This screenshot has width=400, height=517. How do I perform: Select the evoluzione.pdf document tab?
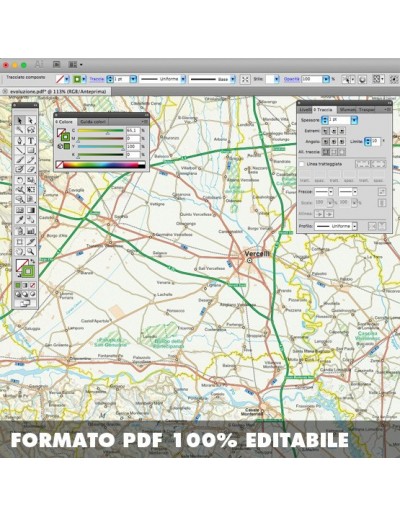[x=57, y=91]
